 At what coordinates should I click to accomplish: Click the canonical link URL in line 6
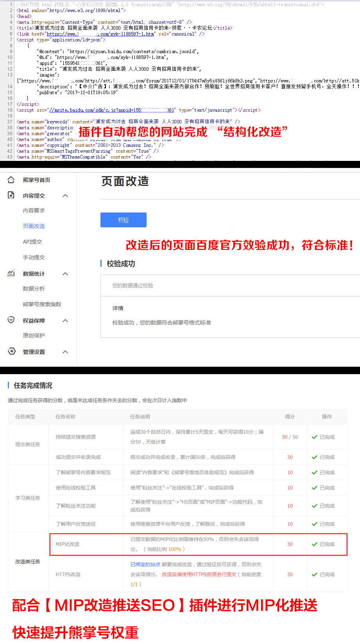(x=100, y=34)
